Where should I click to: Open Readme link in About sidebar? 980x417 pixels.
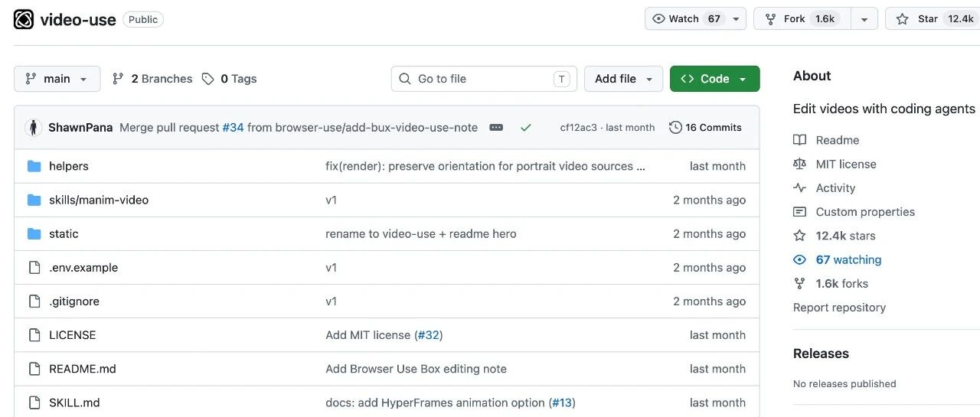click(x=826, y=140)
